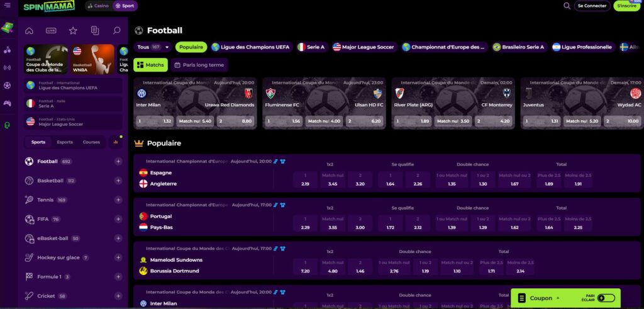Click the crown icon next to Populaire heading
The image size is (644, 309).
point(139,143)
